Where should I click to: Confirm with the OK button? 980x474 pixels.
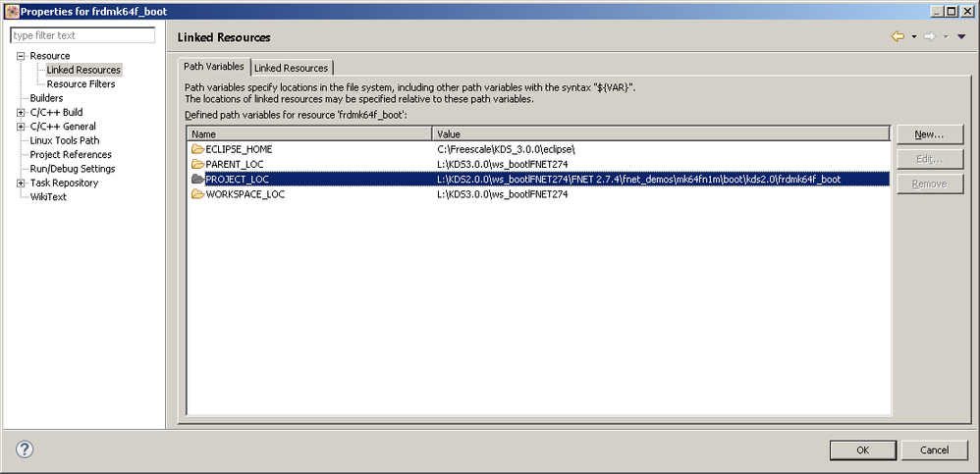862,449
